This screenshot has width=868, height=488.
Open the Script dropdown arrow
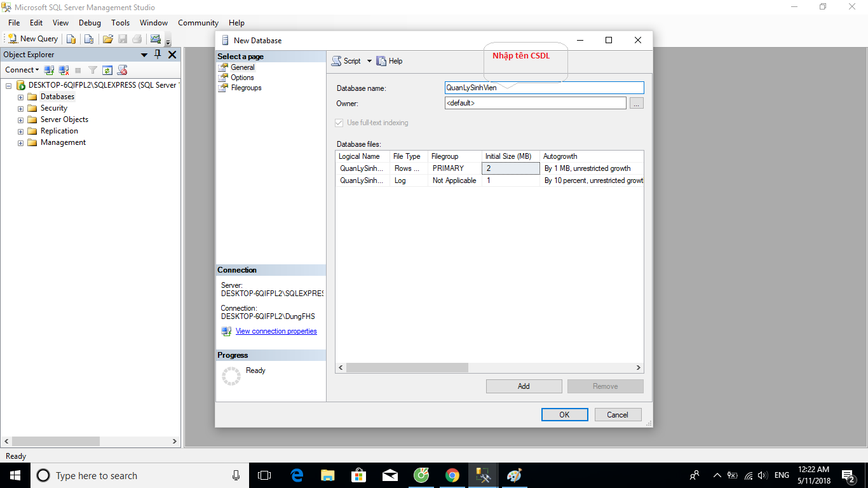(x=369, y=61)
